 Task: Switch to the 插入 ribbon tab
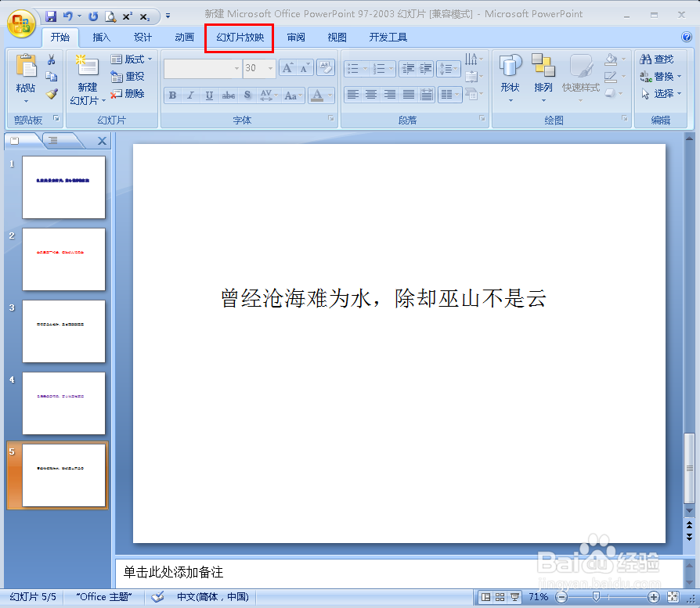101,38
